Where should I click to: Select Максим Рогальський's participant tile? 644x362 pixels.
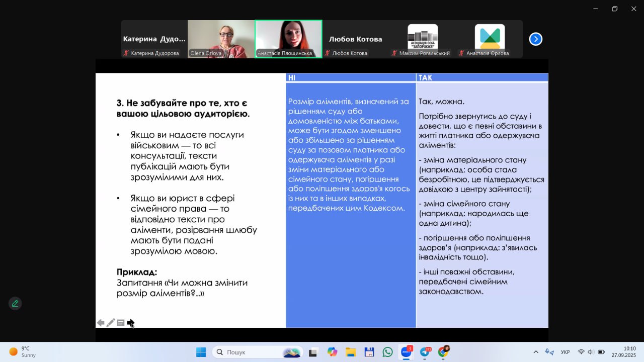pyautogui.click(x=423, y=39)
